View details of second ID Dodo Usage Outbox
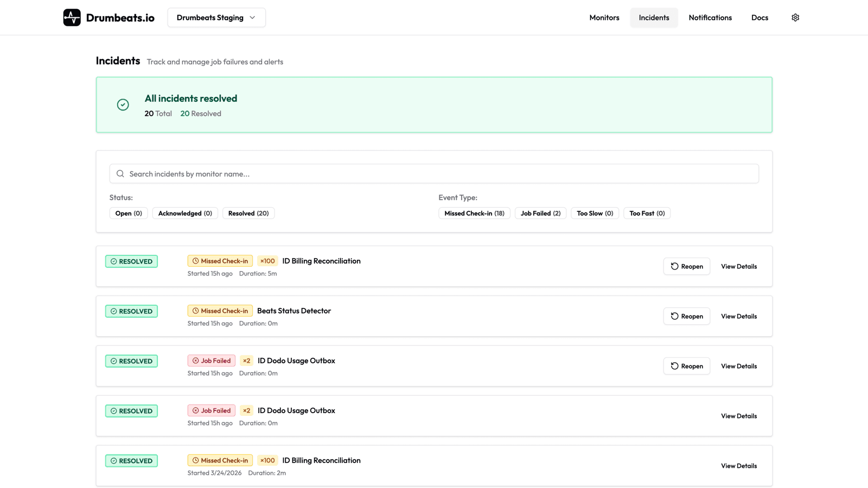Viewport: 868px width, 488px height. [739, 416]
